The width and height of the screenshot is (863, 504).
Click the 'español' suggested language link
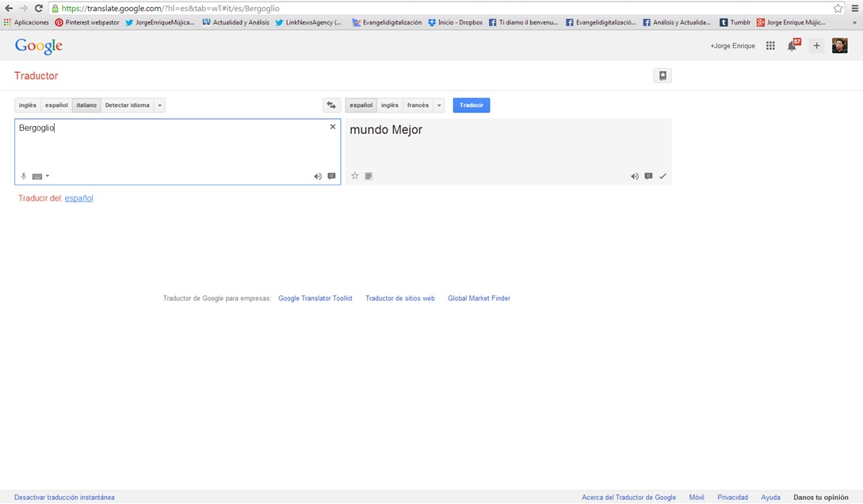(x=78, y=198)
